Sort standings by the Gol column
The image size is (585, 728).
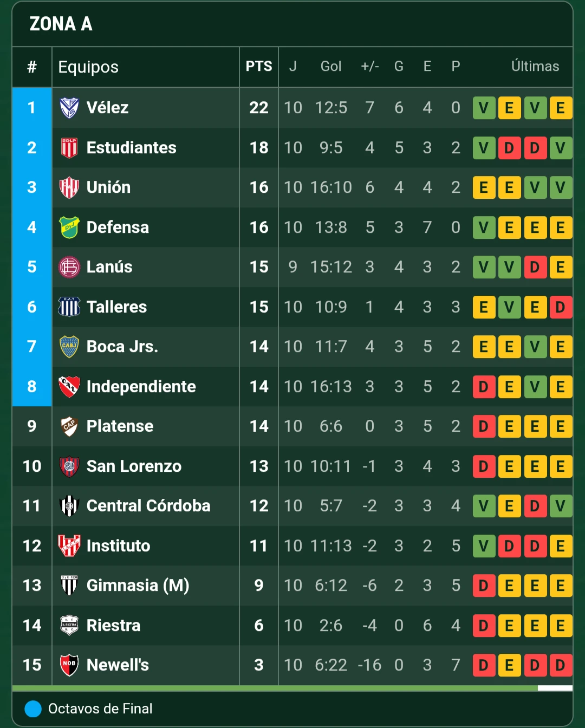[x=331, y=66]
